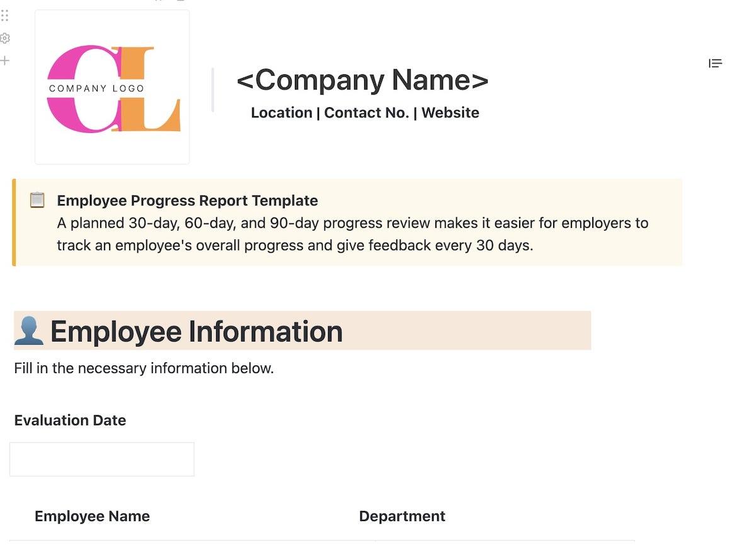Screen dimensions: 756x552
Task: Open the document outline icon
Action: click(715, 63)
